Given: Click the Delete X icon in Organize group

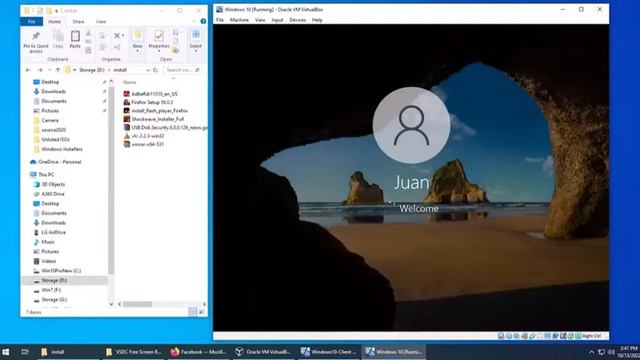Looking at the screenshot, I should (x=117, y=36).
